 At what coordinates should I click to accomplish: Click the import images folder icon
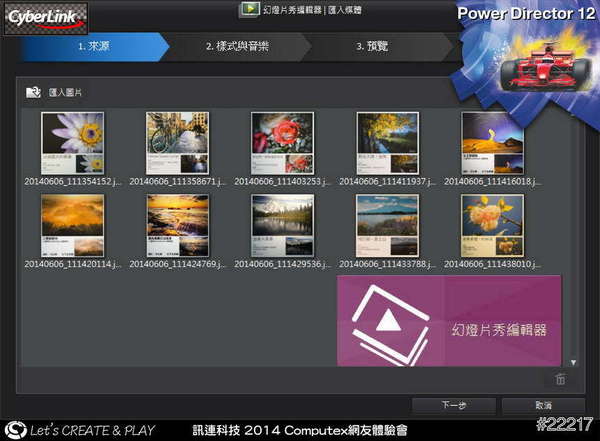click(x=33, y=92)
